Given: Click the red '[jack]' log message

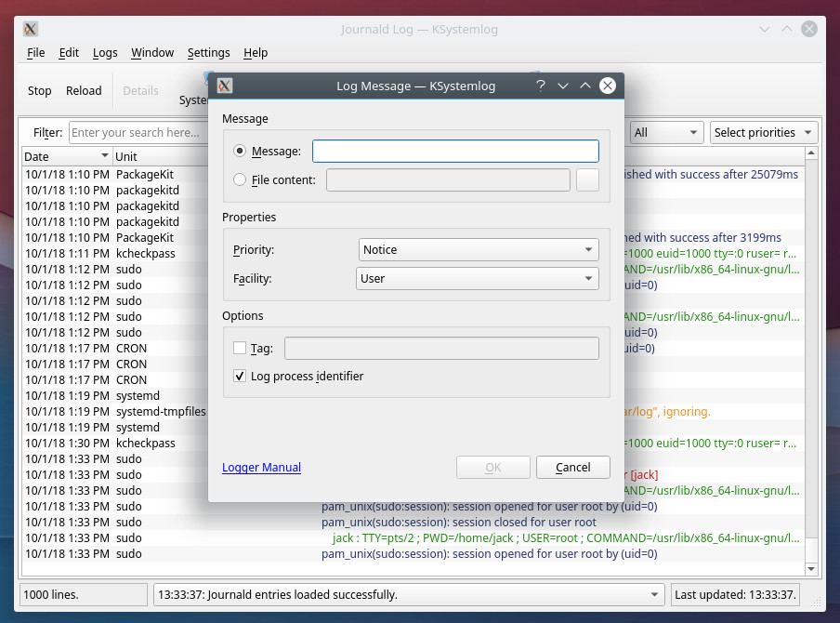Looking at the screenshot, I should coord(641,475).
